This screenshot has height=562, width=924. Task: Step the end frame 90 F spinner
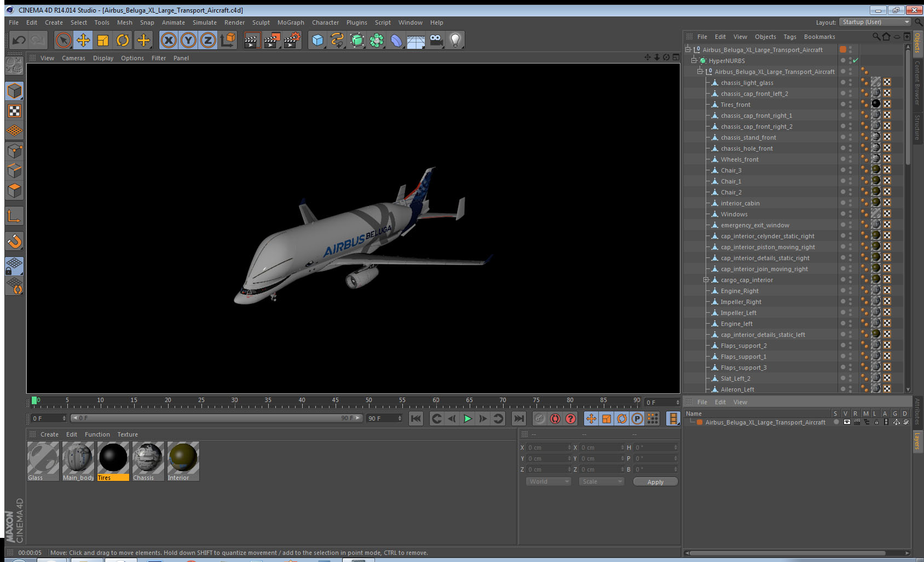click(400, 418)
